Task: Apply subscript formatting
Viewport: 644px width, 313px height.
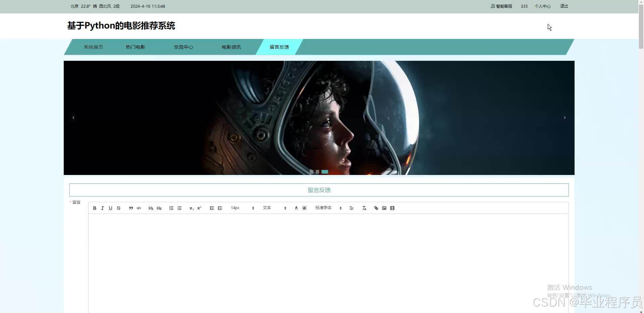Action: tap(192, 208)
